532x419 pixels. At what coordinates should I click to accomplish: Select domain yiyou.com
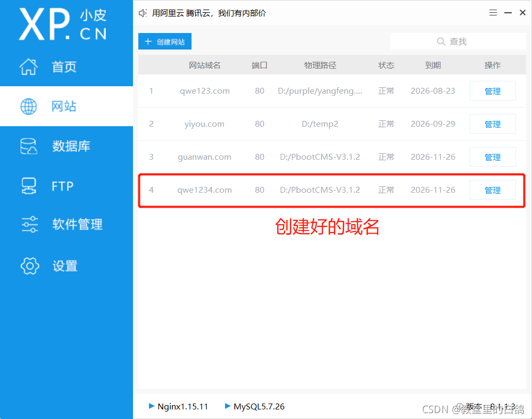click(205, 124)
